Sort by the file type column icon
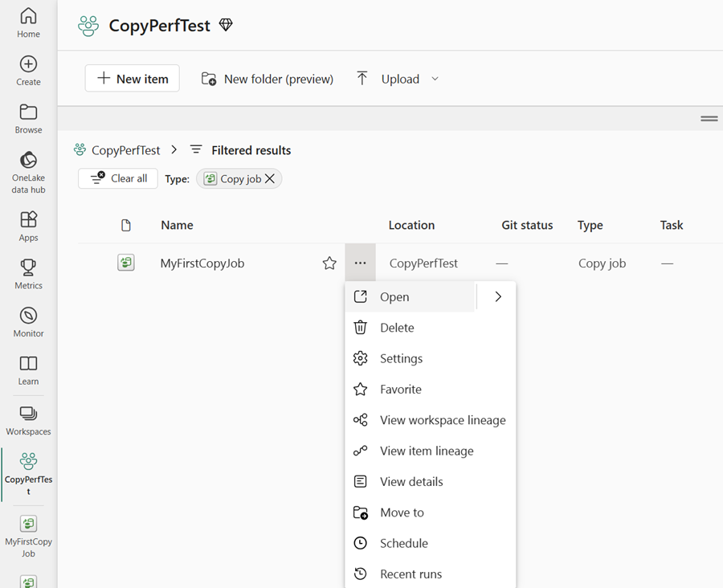Viewport: 723px width, 588px height. [x=126, y=225]
